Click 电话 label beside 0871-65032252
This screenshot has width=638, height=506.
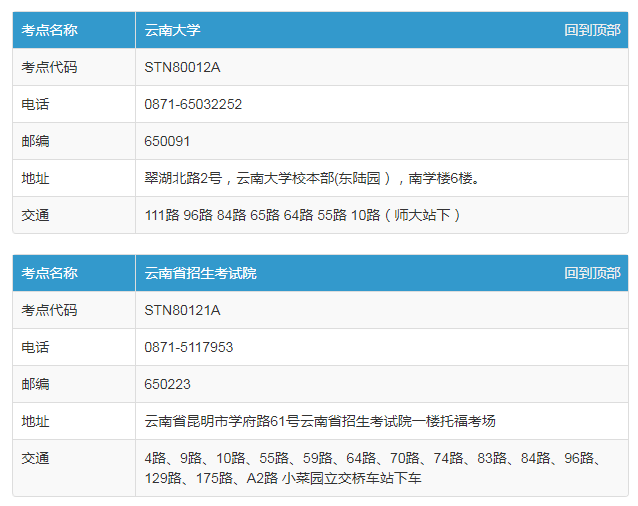(x=35, y=104)
